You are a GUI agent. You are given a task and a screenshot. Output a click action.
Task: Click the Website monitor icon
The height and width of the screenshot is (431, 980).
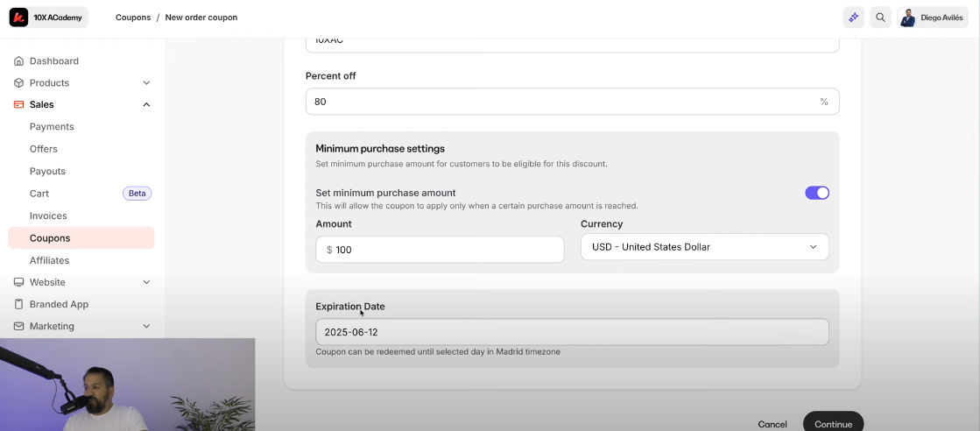tap(19, 282)
